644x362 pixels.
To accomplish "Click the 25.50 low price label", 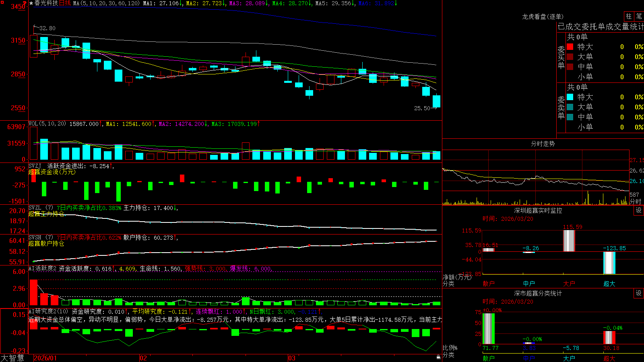I will pos(422,108).
